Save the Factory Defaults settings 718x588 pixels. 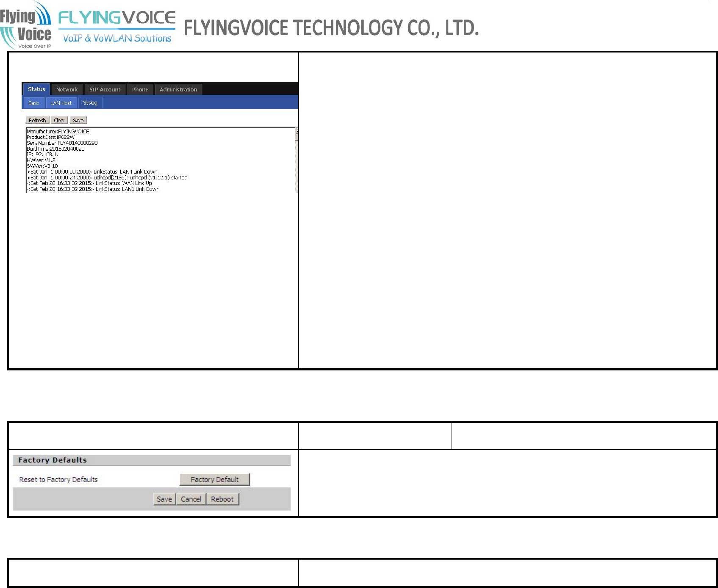164,499
